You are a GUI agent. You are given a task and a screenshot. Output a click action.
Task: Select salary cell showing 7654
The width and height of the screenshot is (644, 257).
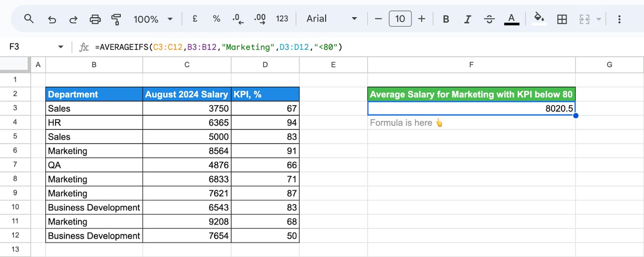tap(187, 235)
